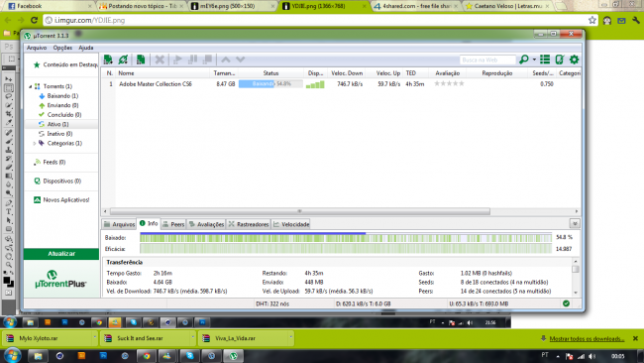Click Add Torrent from URL icon
This screenshot has width=644, height=363.
tap(123, 60)
